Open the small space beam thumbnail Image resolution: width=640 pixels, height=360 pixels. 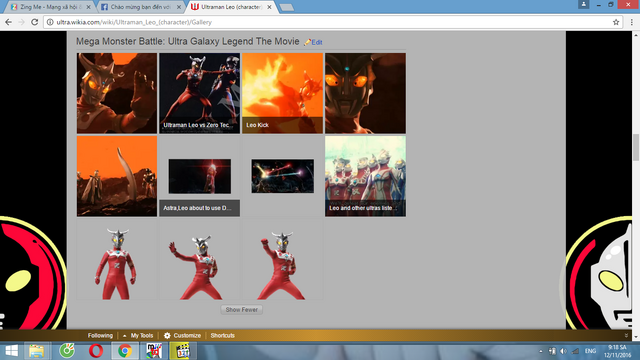pyautogui.click(x=282, y=176)
